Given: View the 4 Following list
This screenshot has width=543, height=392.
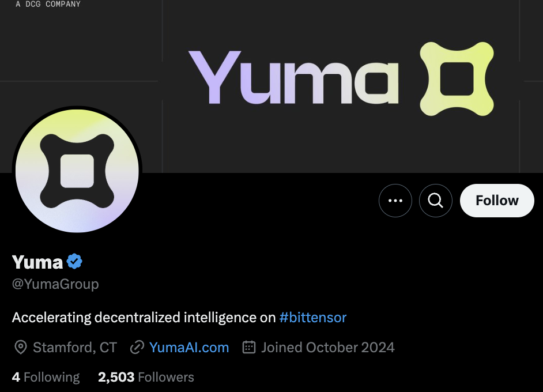Looking at the screenshot, I should pos(46,377).
